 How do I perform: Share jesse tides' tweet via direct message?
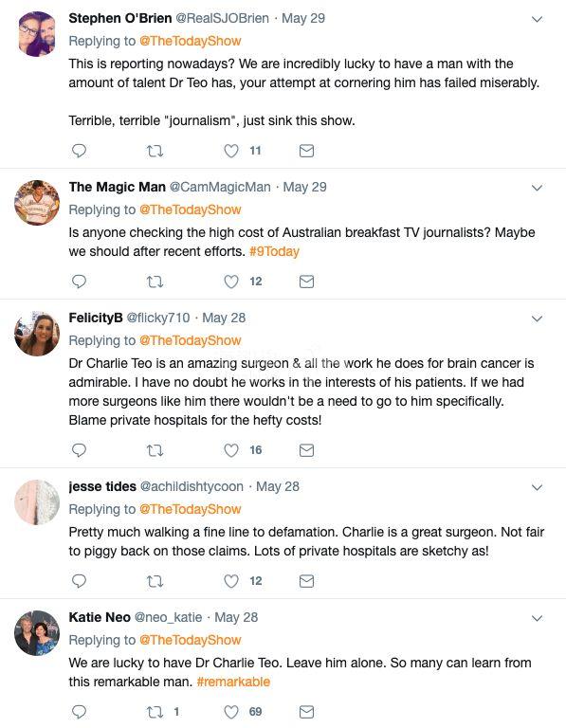point(306,581)
